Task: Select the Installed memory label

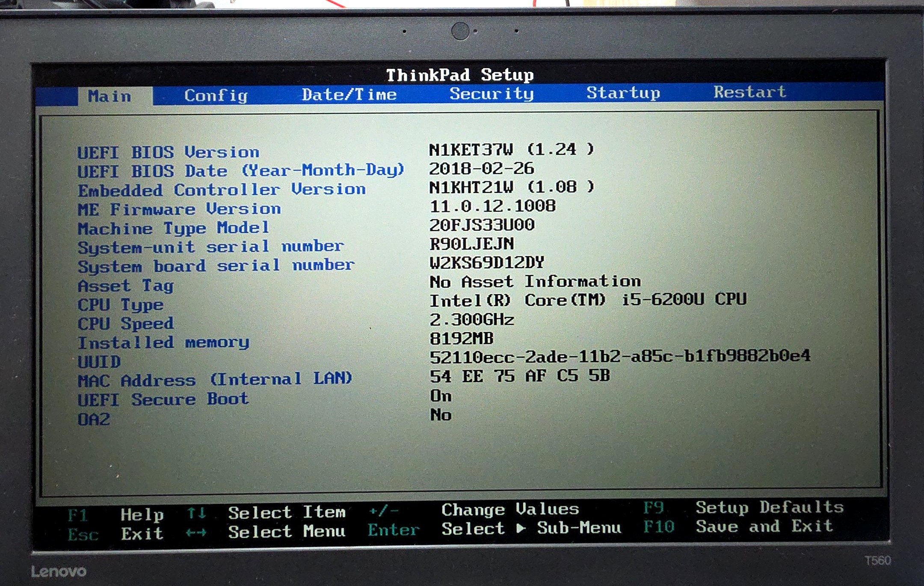Action: pyautogui.click(x=163, y=343)
